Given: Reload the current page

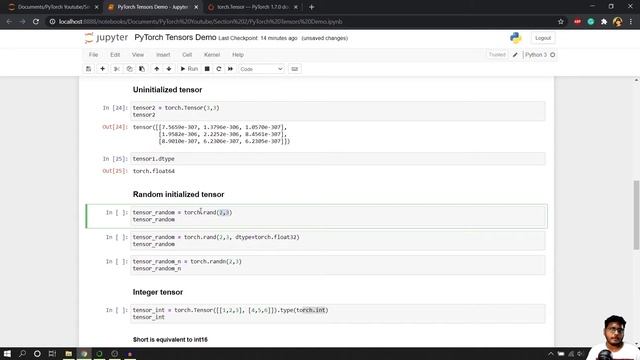Looking at the screenshot, I should coord(36,22).
